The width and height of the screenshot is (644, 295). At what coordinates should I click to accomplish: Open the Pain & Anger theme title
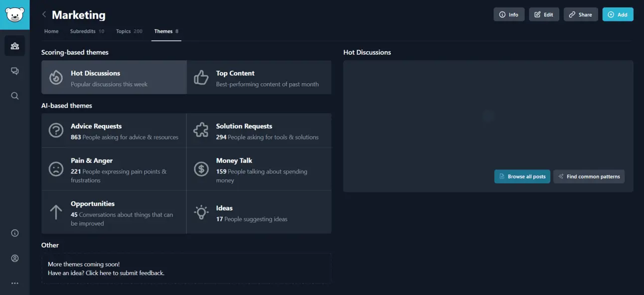click(92, 160)
